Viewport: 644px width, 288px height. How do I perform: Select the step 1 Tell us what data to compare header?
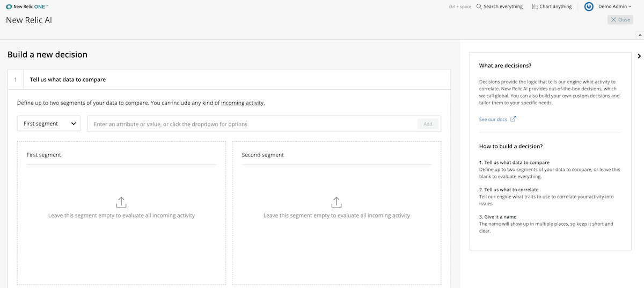[229, 80]
